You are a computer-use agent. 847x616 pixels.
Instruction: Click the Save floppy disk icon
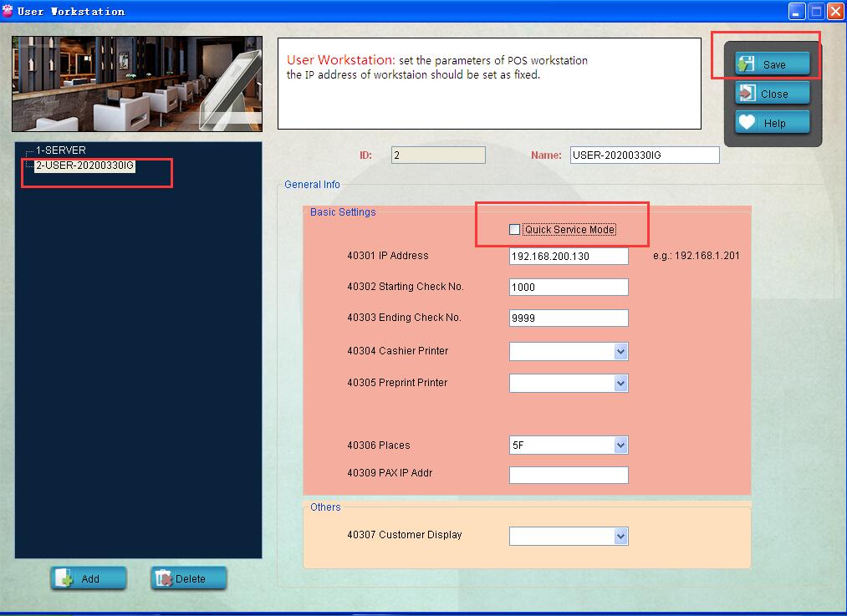point(746,64)
